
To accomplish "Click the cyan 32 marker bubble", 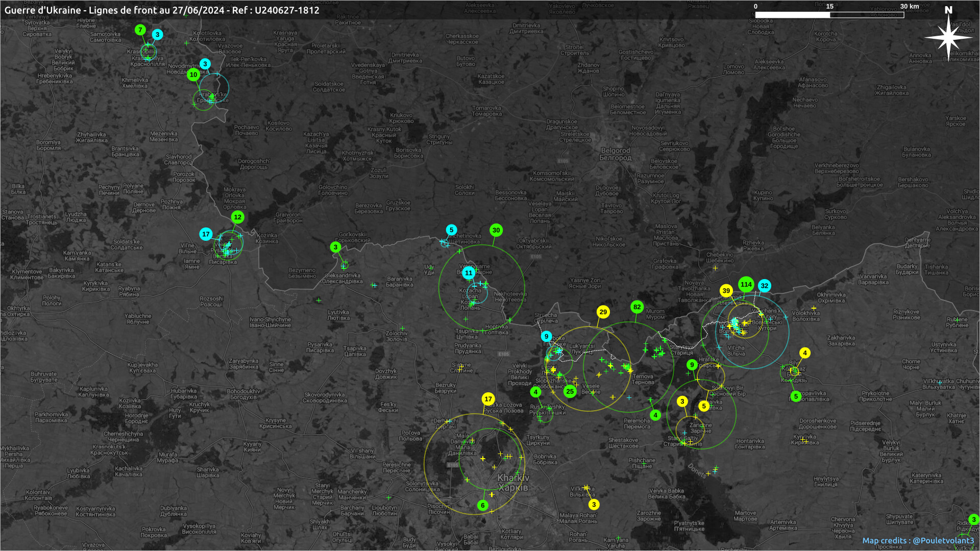I will 764,286.
